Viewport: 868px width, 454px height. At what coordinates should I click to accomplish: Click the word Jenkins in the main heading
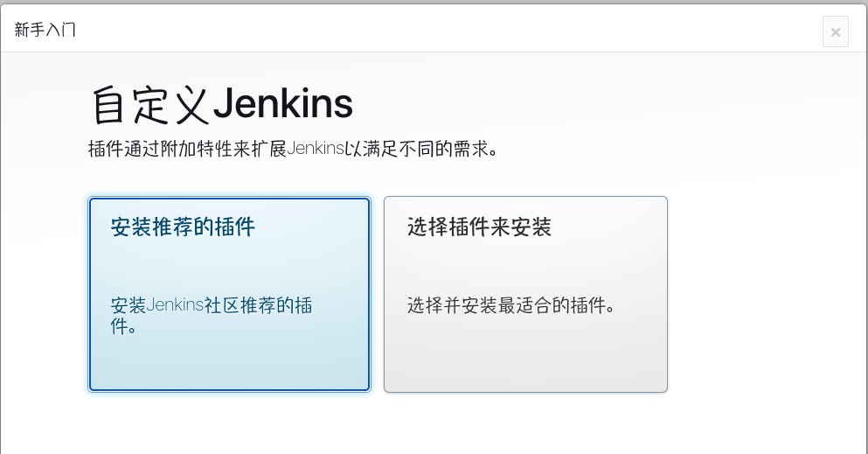pyautogui.click(x=283, y=103)
